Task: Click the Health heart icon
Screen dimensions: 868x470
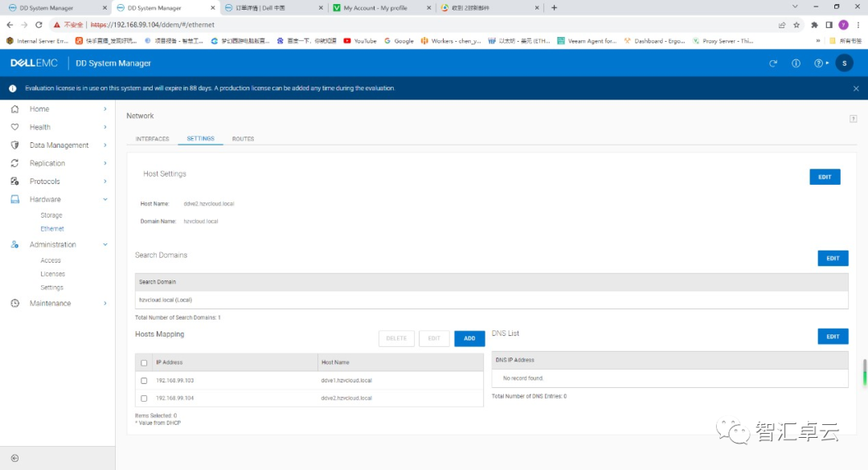Action: [15, 127]
